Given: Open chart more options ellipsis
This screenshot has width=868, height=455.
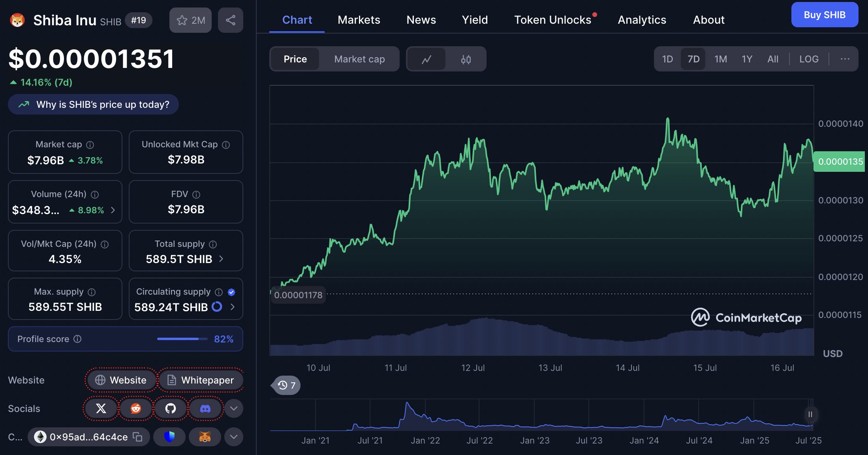Looking at the screenshot, I should pyautogui.click(x=845, y=59).
